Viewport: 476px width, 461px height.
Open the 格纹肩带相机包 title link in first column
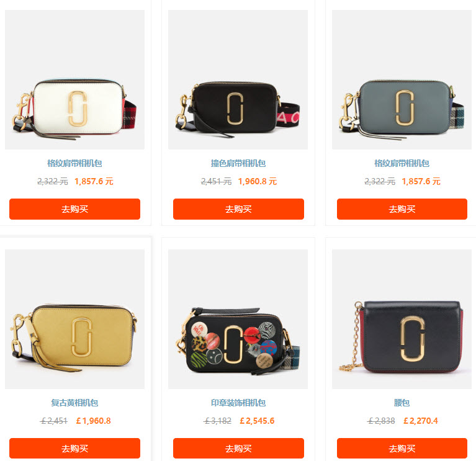74,163
